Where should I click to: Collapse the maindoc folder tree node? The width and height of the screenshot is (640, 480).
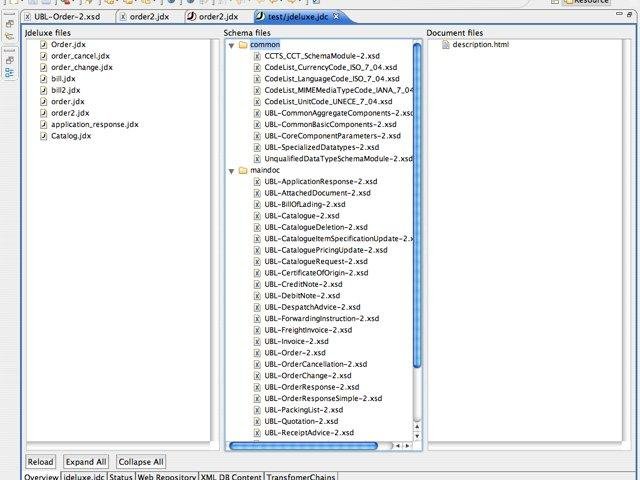(x=231, y=171)
